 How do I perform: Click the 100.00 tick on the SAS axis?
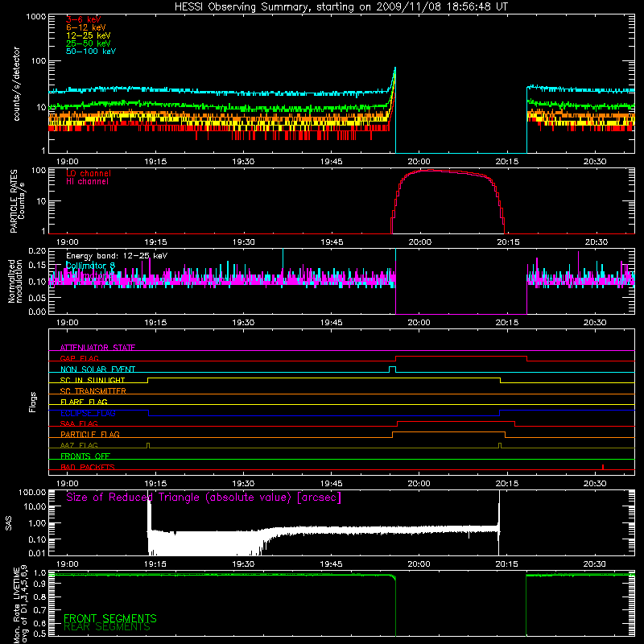[32, 492]
